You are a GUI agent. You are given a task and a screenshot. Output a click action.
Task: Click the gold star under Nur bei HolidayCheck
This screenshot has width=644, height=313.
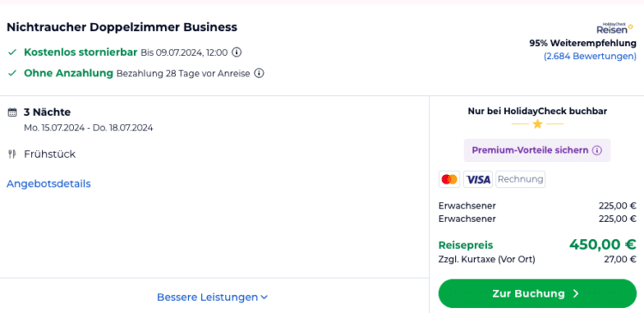pos(538,123)
